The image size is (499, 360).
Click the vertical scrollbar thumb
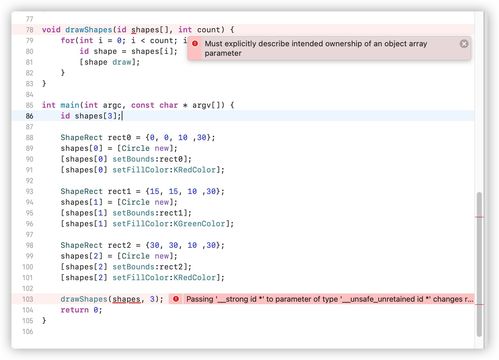479,264
